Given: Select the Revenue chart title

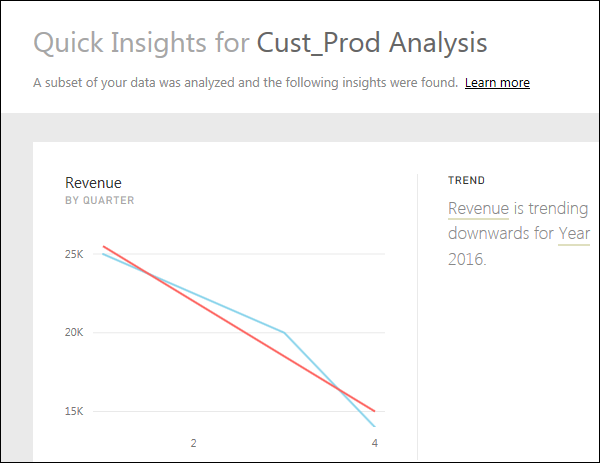Looking at the screenshot, I should [x=93, y=182].
